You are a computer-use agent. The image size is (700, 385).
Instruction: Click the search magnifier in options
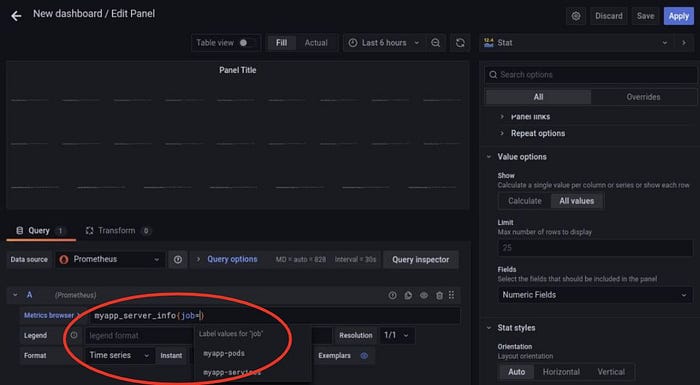493,75
